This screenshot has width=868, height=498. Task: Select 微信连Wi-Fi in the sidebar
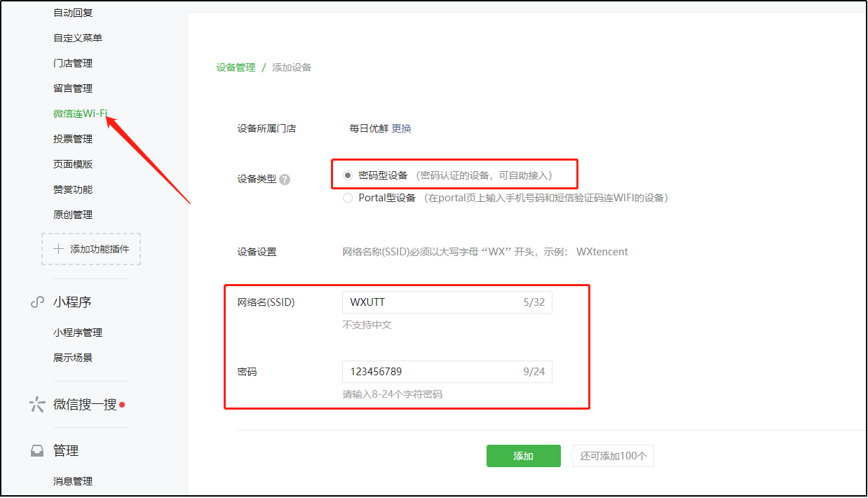point(81,114)
